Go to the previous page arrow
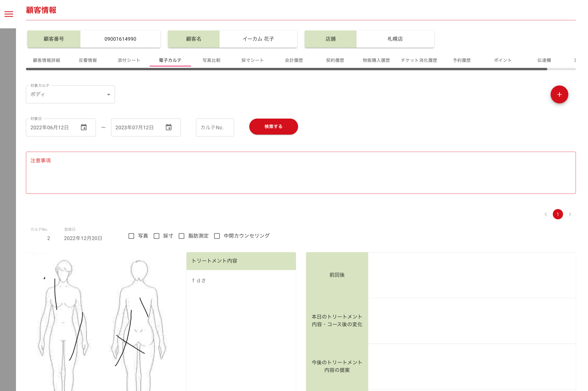The width and height of the screenshot is (588, 391). click(545, 214)
